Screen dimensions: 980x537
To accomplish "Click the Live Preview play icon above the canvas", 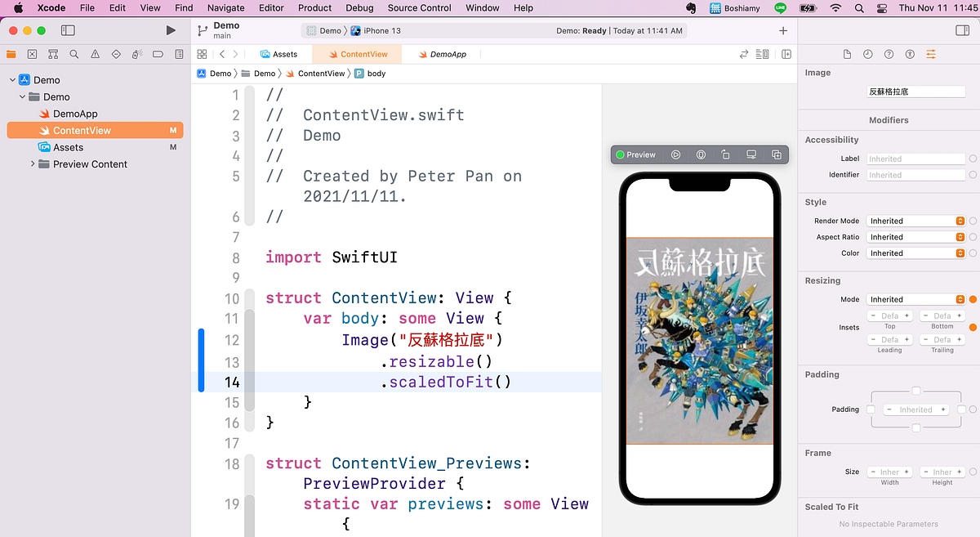I will 675,154.
